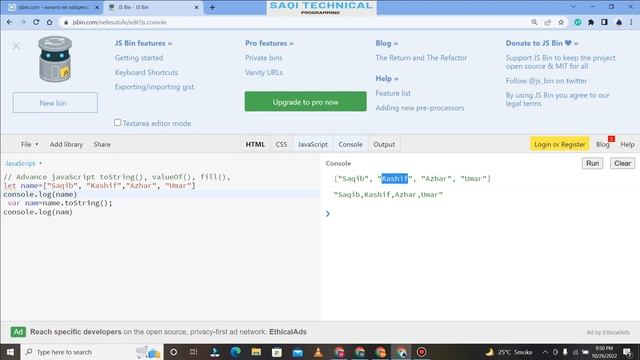Share this page from address bar
The width and height of the screenshot is (640, 360).
click(x=548, y=22)
